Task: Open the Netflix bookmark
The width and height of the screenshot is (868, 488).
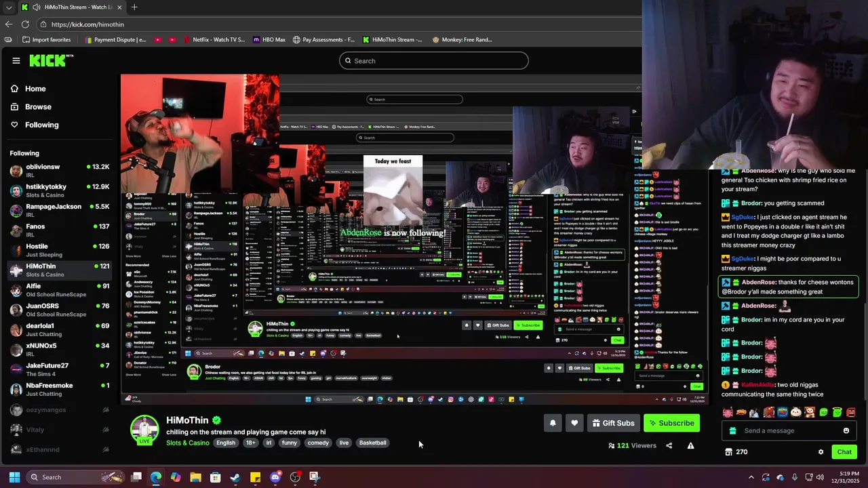Action: point(214,39)
